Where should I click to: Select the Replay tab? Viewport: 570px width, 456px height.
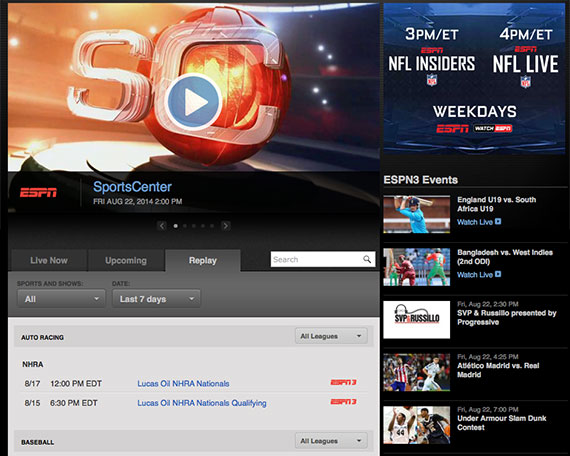pyautogui.click(x=202, y=260)
